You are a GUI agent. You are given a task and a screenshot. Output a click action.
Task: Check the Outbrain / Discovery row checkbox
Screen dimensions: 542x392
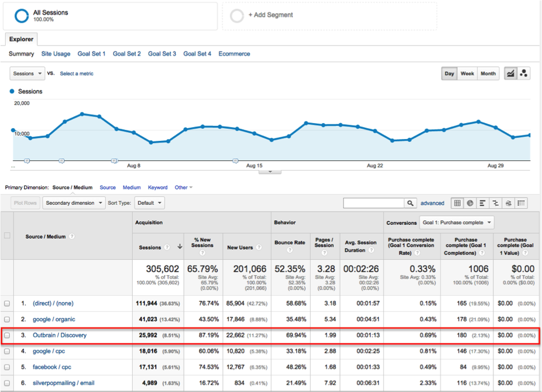click(x=7, y=335)
